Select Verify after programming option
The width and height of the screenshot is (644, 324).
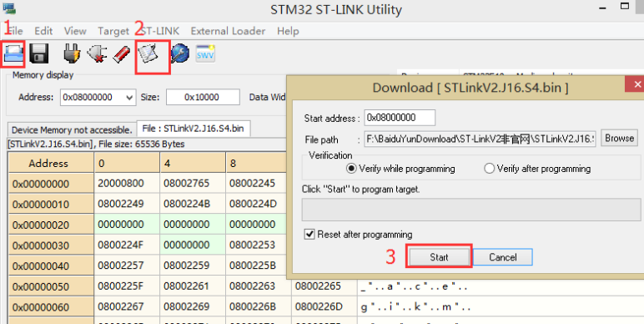point(537,169)
